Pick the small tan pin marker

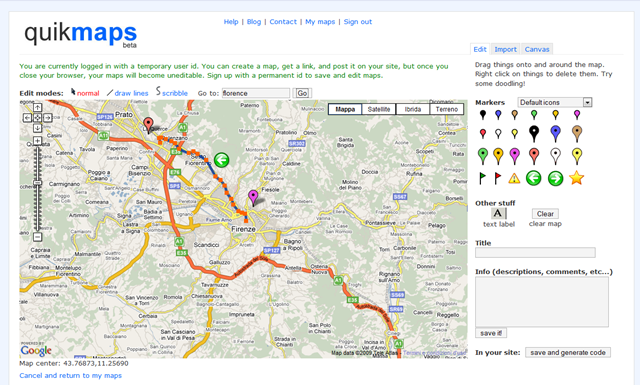tap(515, 115)
